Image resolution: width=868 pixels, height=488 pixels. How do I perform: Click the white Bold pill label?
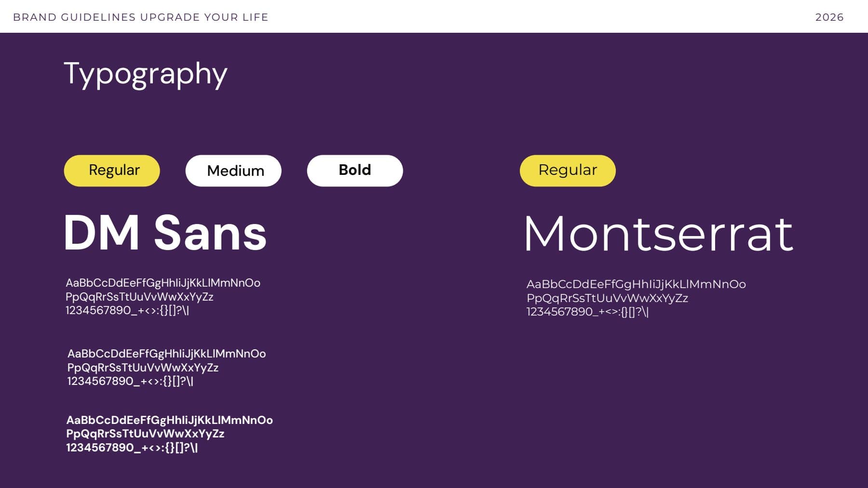coord(355,171)
